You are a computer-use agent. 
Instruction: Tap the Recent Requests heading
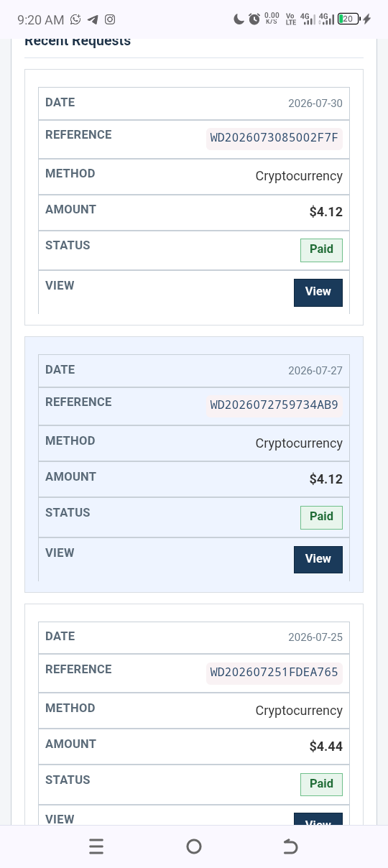pyautogui.click(x=78, y=42)
